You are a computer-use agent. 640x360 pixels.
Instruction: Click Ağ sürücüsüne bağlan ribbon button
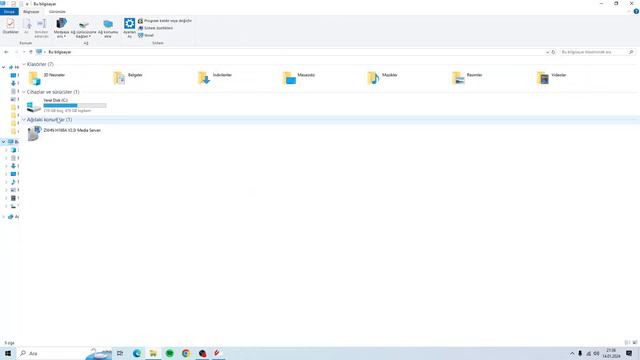(x=84, y=28)
